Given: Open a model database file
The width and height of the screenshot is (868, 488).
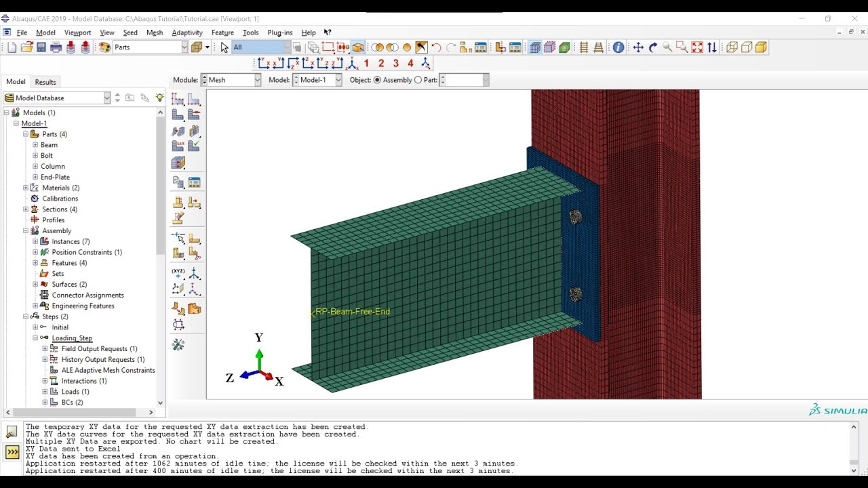Looking at the screenshot, I should click(x=26, y=47).
